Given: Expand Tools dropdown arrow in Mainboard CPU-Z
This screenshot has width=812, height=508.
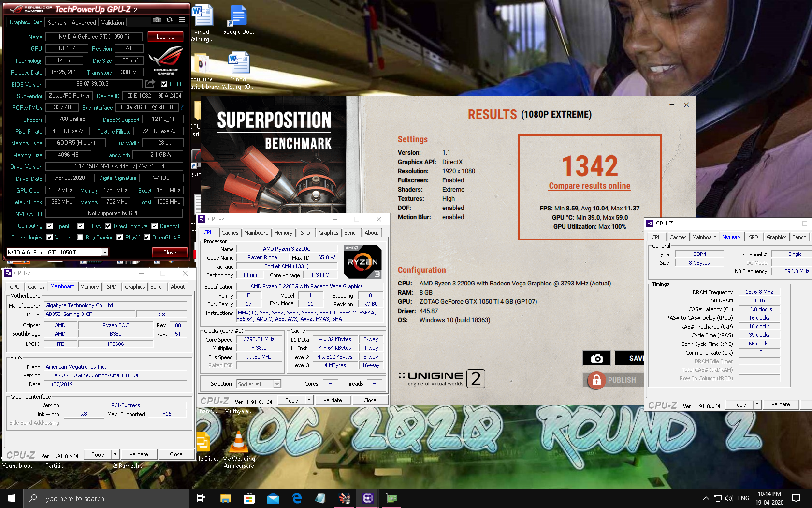Looking at the screenshot, I should pyautogui.click(x=115, y=454).
